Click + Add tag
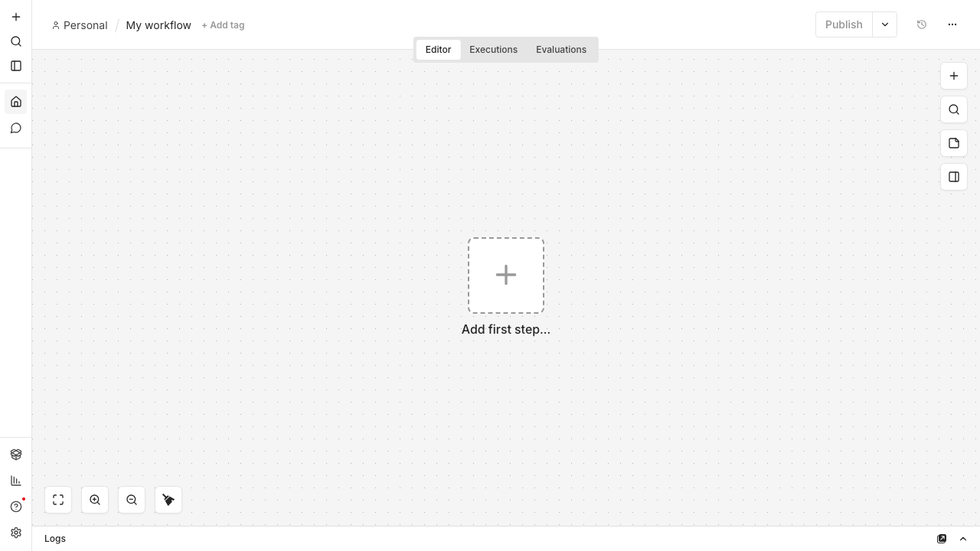 tap(223, 25)
